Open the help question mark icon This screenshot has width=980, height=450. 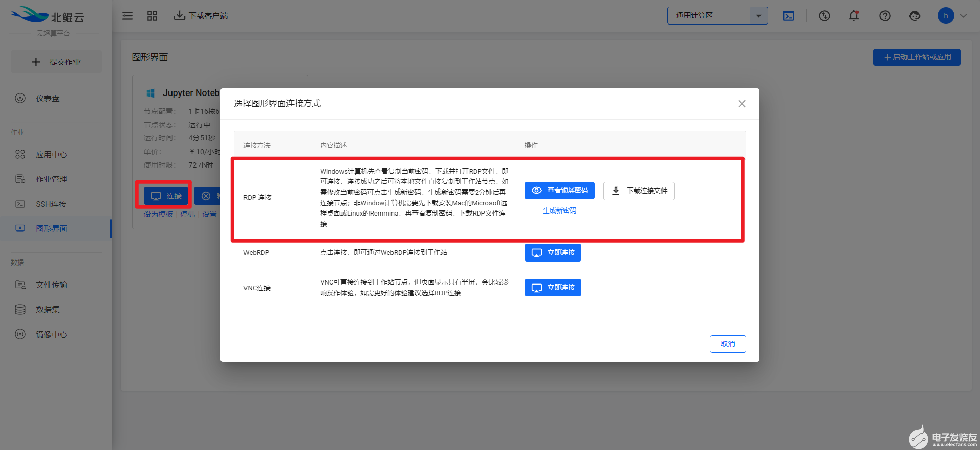click(885, 16)
